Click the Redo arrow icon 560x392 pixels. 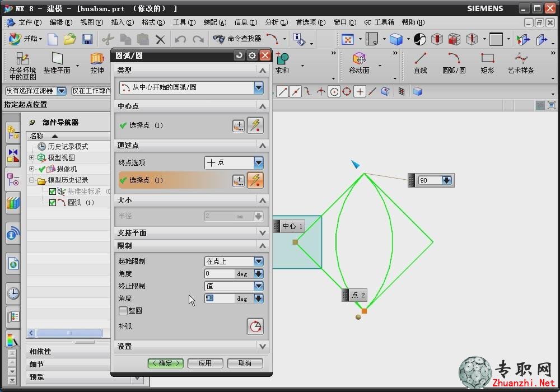[x=198, y=39]
